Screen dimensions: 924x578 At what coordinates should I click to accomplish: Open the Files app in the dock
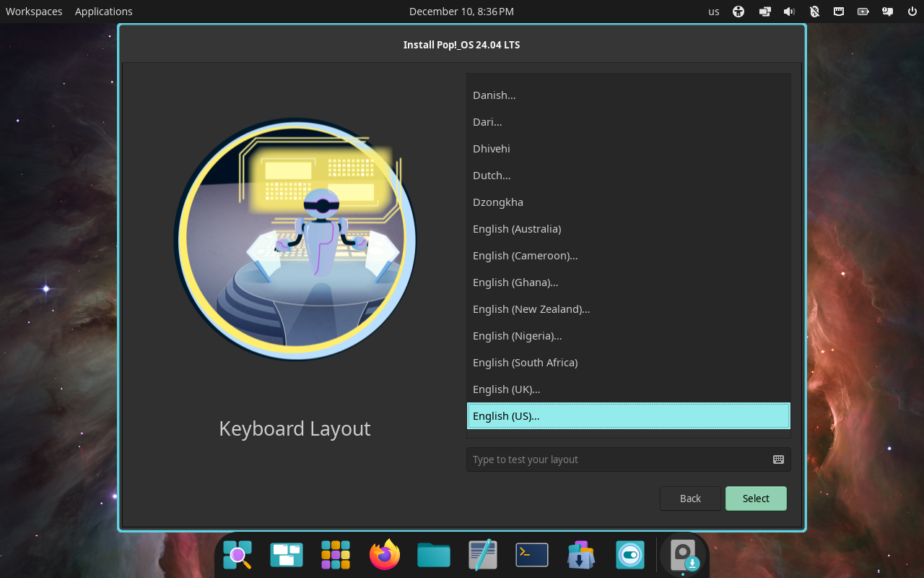coord(433,554)
